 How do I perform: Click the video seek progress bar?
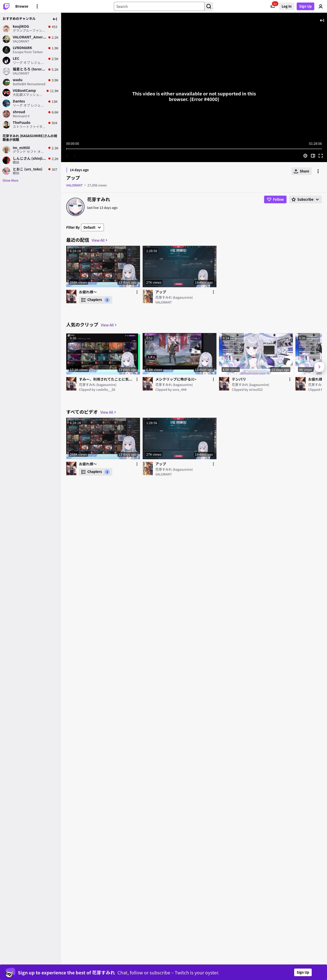(x=194, y=149)
